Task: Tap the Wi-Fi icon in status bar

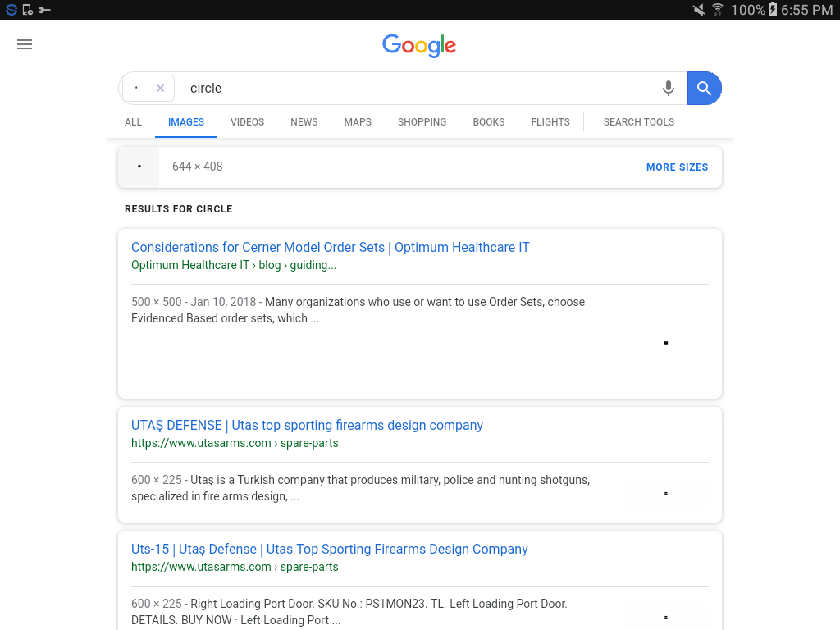Action: point(717,10)
